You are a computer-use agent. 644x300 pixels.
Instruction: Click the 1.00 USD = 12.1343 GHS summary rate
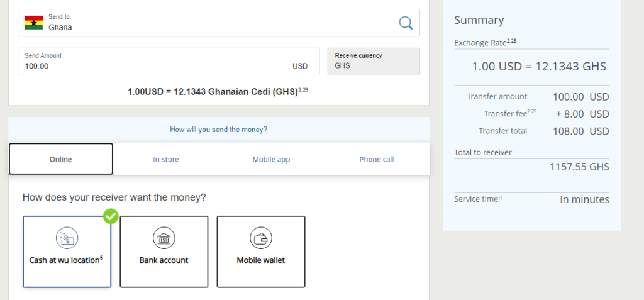click(x=539, y=67)
